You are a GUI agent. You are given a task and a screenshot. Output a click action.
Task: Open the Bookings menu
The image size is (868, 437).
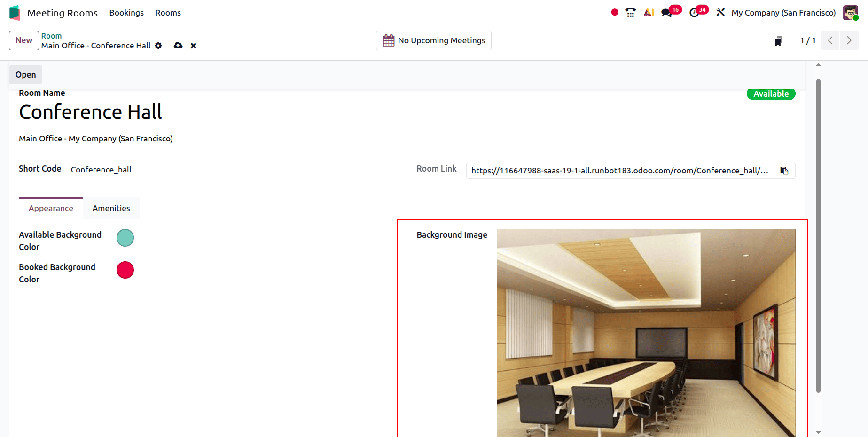[x=126, y=13]
